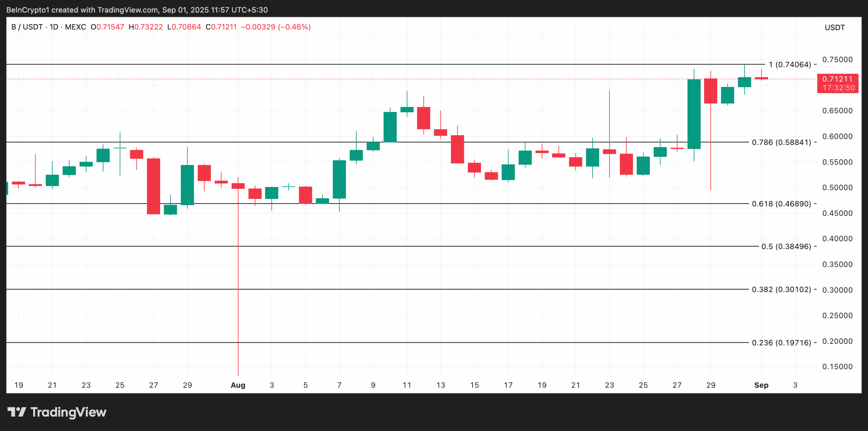Click the 1D timeframe label

54,27
